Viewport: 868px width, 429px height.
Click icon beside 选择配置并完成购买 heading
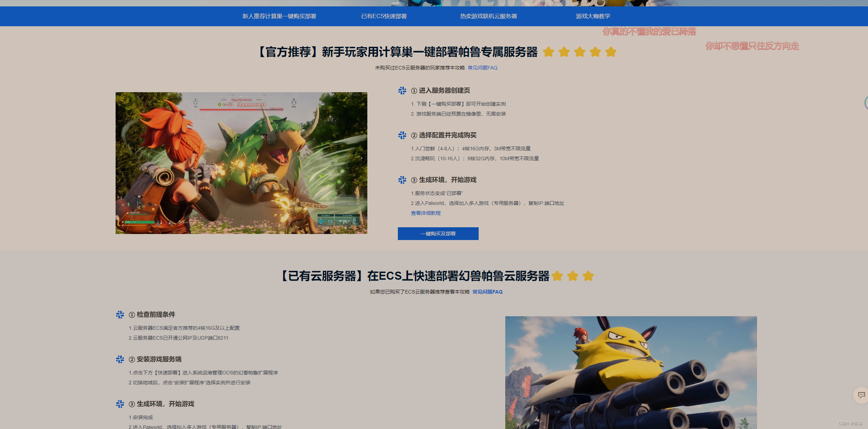402,135
